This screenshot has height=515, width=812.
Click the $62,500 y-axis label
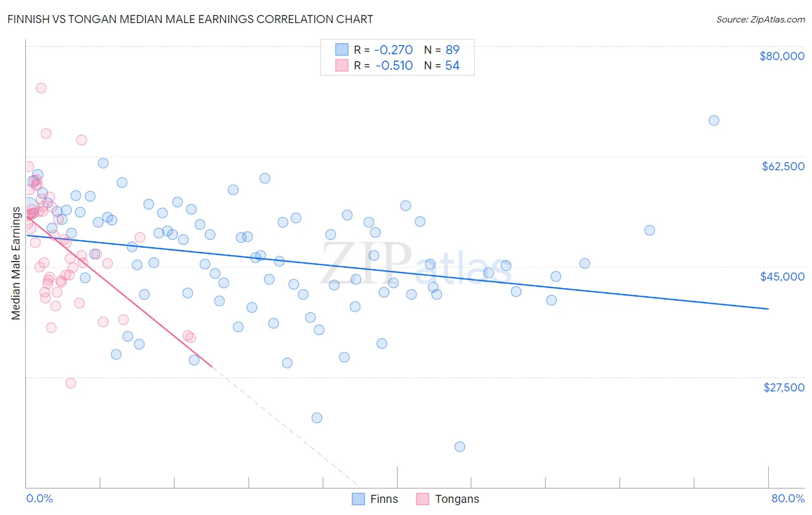[783, 166]
